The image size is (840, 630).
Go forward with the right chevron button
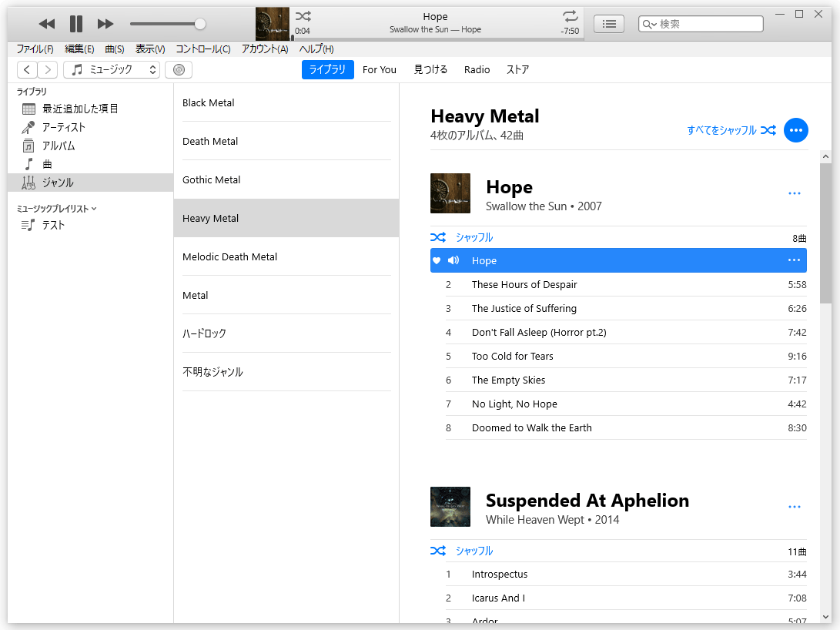48,69
